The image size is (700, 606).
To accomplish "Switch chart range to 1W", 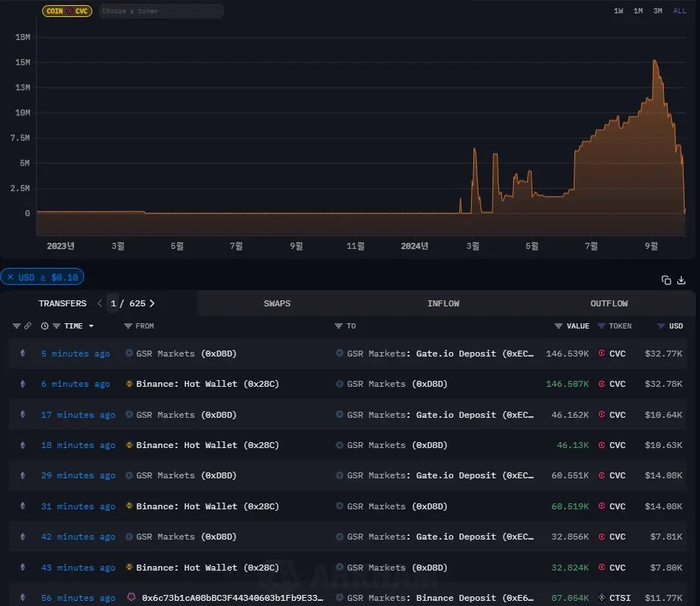I will click(x=618, y=11).
